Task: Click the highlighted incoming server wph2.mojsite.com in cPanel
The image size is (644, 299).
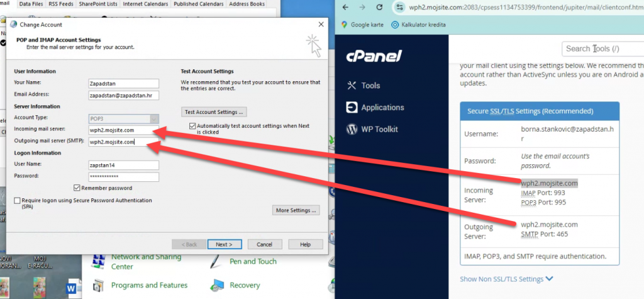Action: tap(549, 183)
